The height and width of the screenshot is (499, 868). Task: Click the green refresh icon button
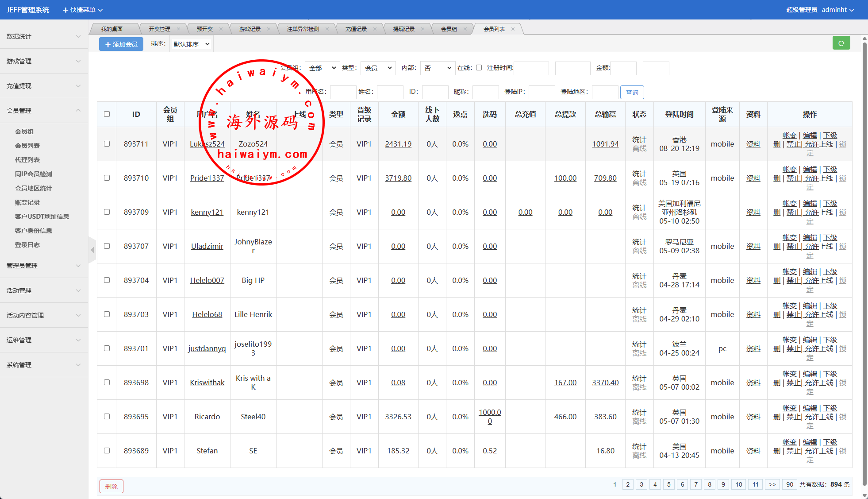pyautogui.click(x=841, y=43)
